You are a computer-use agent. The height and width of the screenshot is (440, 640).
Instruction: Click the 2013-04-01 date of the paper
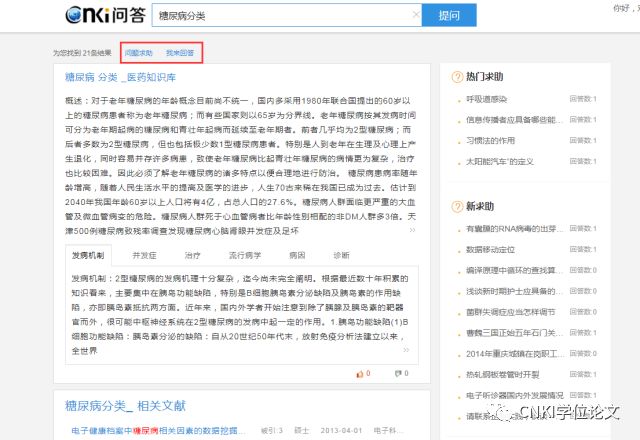pyautogui.click(x=341, y=431)
